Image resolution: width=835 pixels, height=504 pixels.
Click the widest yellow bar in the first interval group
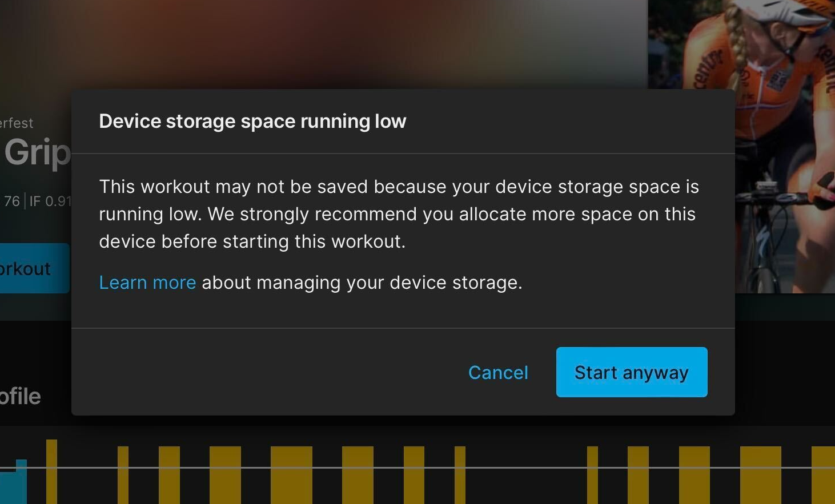coord(291,475)
